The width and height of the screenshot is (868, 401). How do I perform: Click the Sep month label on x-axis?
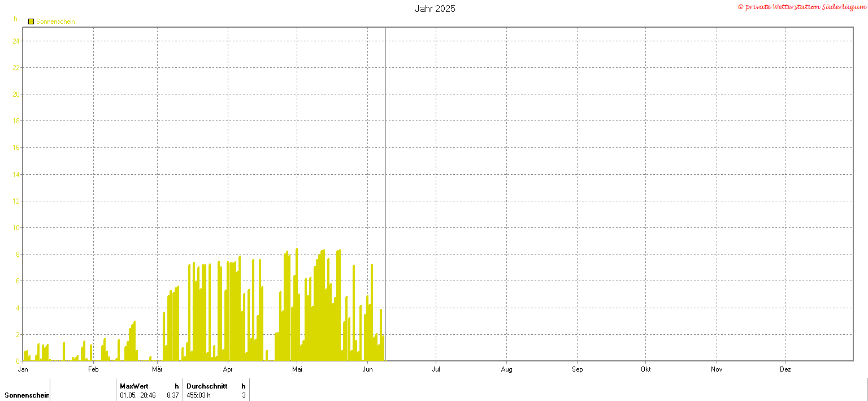point(577,370)
